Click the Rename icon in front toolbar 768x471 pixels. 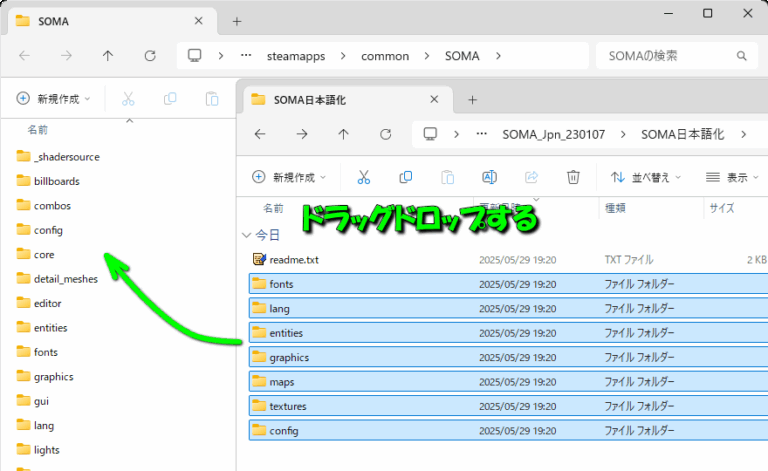(489, 177)
